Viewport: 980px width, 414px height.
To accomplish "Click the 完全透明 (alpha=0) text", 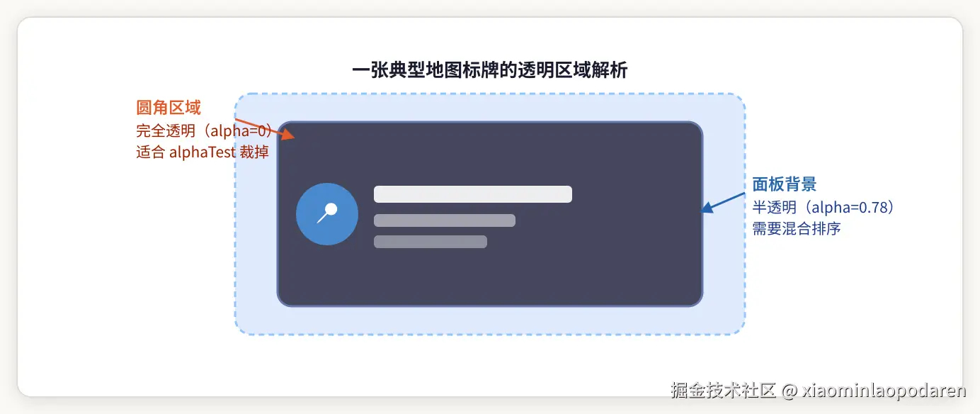I will (205, 130).
